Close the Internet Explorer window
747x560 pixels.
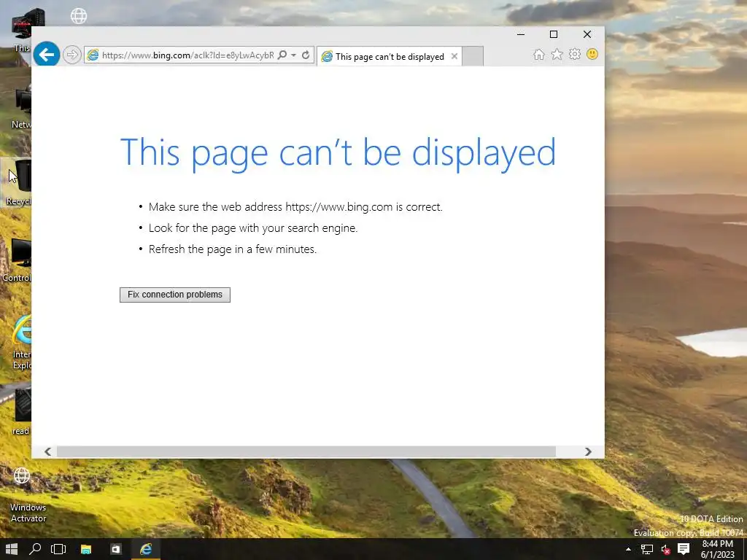tap(587, 34)
